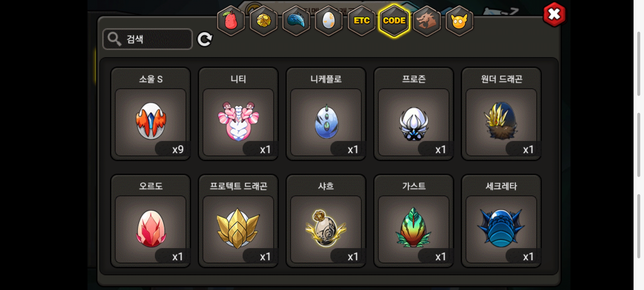Choose the 샤흐 egg item

point(326,221)
